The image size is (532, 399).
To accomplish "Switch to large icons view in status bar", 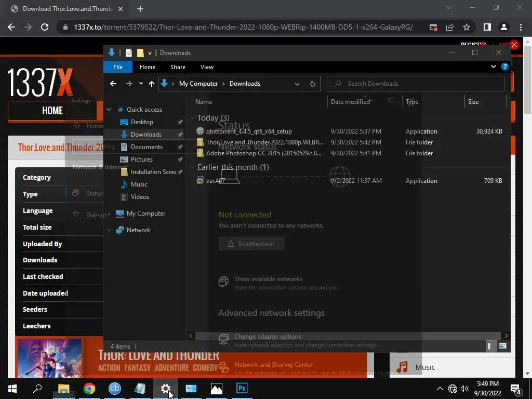I will click(x=503, y=346).
